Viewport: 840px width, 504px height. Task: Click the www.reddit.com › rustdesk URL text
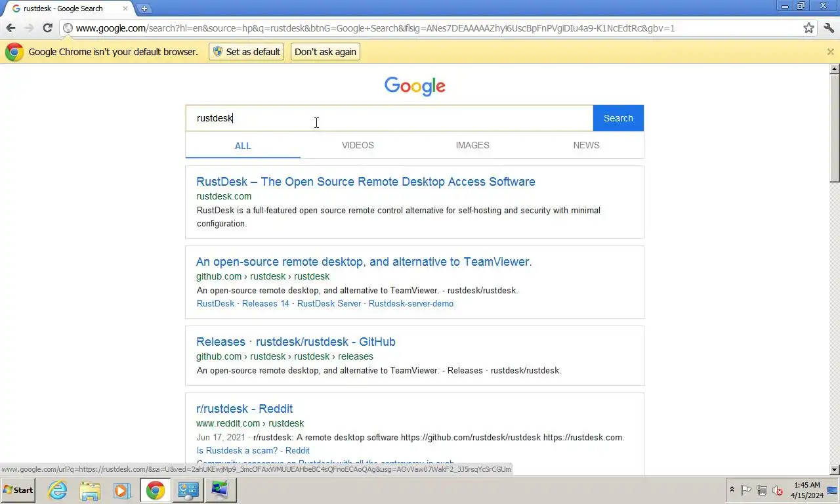click(x=250, y=423)
